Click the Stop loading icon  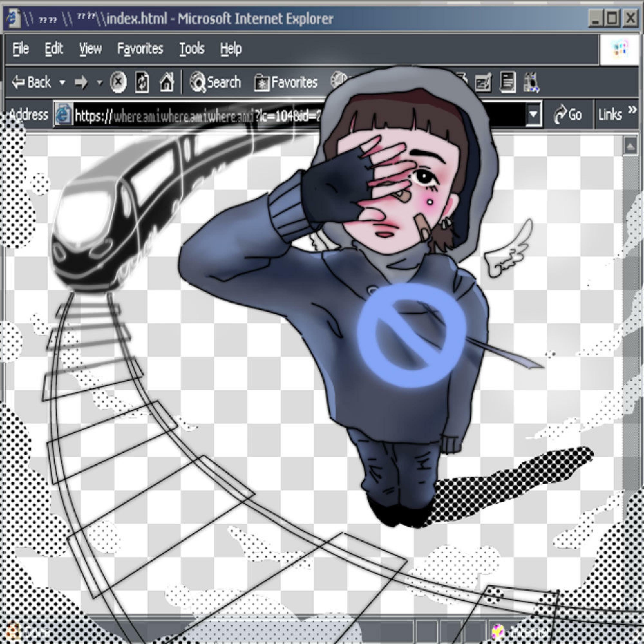pos(118,82)
